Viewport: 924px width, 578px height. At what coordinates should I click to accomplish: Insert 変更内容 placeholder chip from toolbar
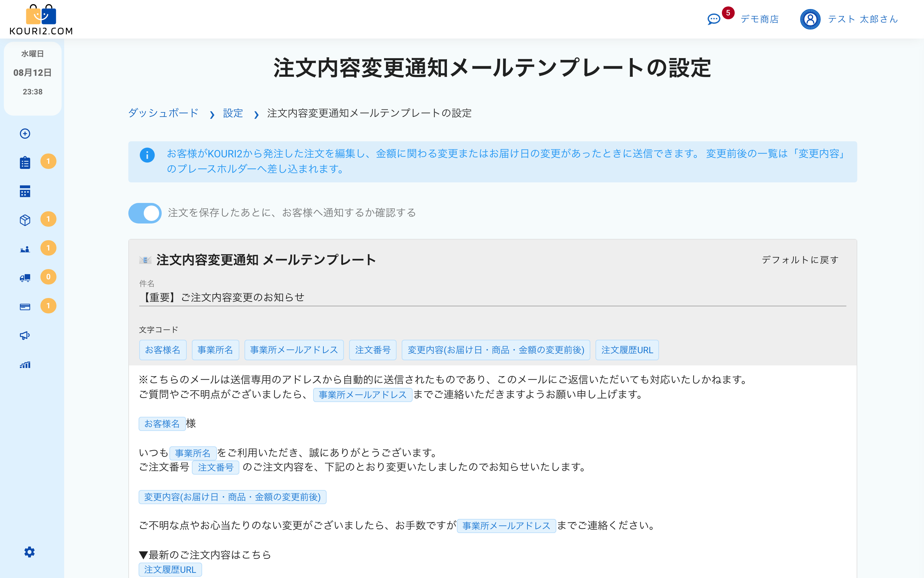(496, 350)
